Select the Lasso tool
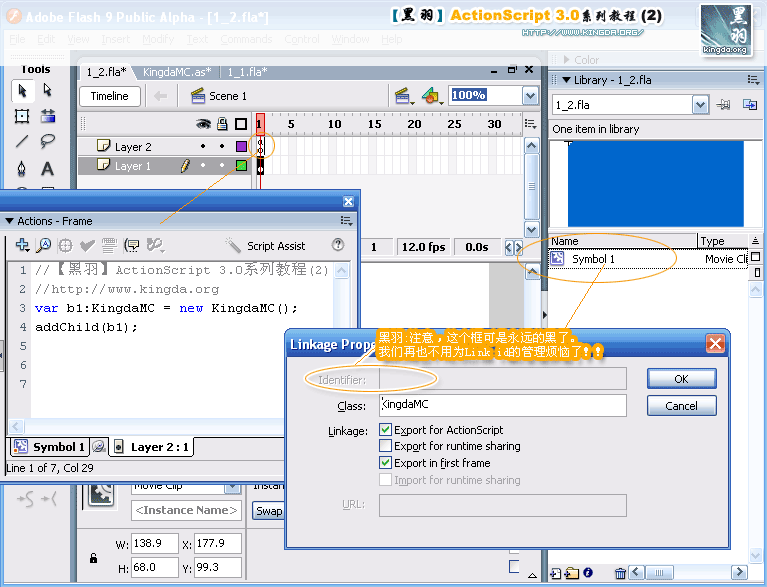767x587 pixels. 47,142
